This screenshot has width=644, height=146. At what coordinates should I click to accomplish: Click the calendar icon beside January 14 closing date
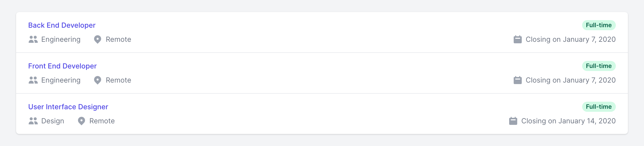[x=513, y=121]
